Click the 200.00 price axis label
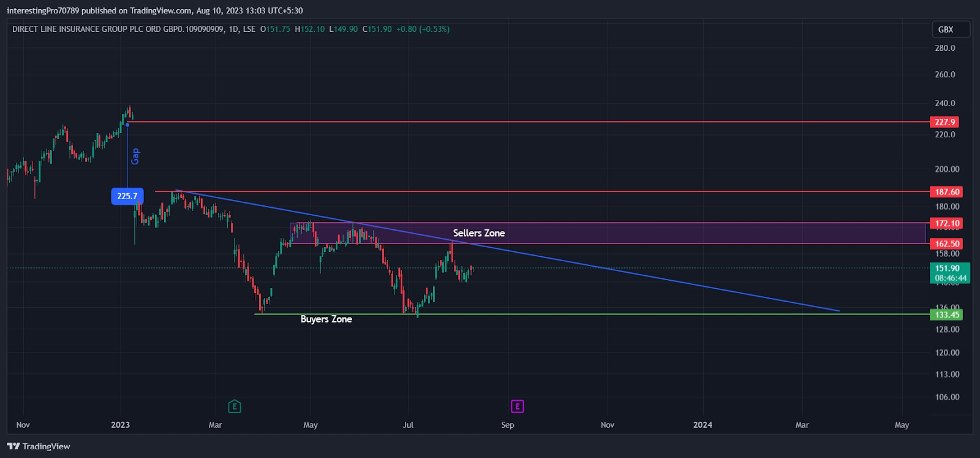The height and width of the screenshot is (458, 980). [948, 169]
